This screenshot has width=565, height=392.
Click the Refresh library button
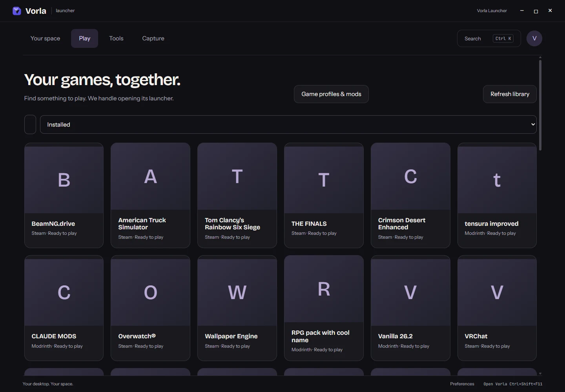click(x=510, y=94)
